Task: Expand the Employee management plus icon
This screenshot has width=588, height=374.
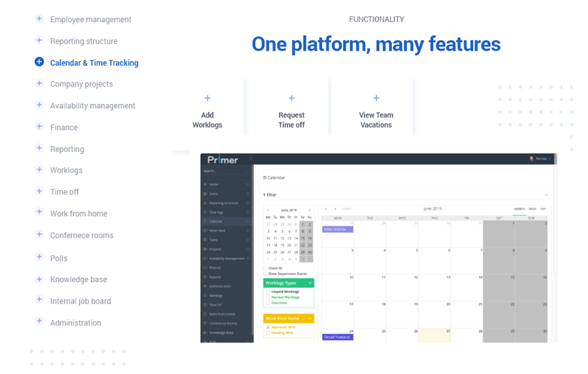Action: click(x=39, y=19)
